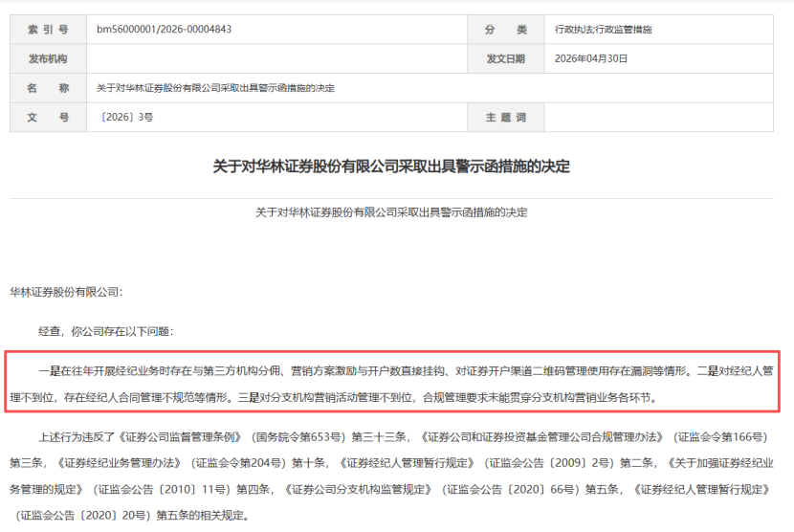Click the 发布机构 label cell
The image size is (794, 532).
48,58
